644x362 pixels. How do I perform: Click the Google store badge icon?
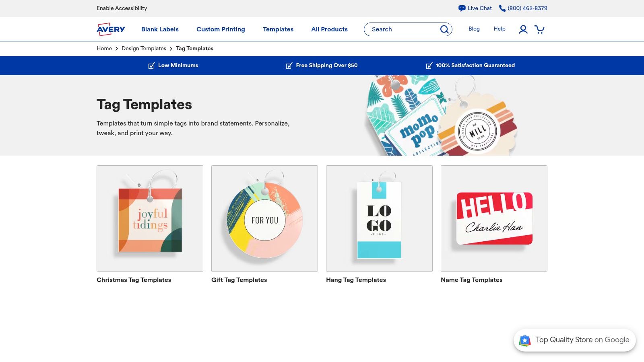coord(525,340)
